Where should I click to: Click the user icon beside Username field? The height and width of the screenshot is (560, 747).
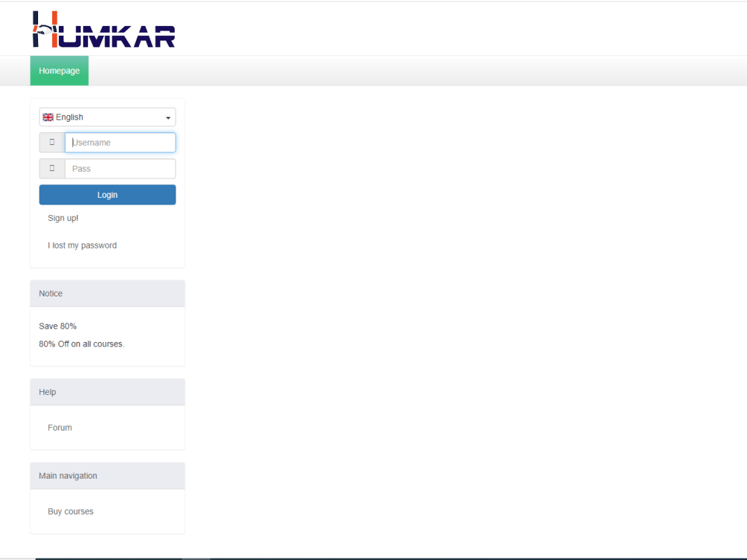point(52,143)
